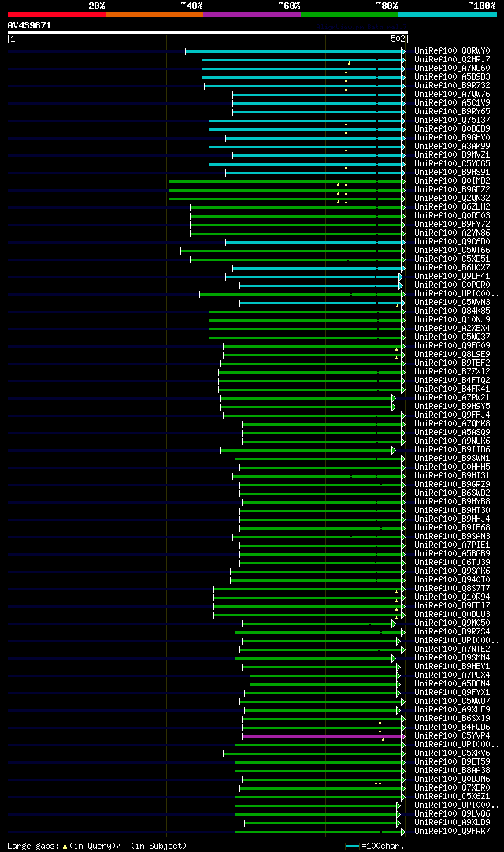Screen dimensions: 504x852
Task: Select hit label UniRef100_B9HEV1
Action: [452, 668]
